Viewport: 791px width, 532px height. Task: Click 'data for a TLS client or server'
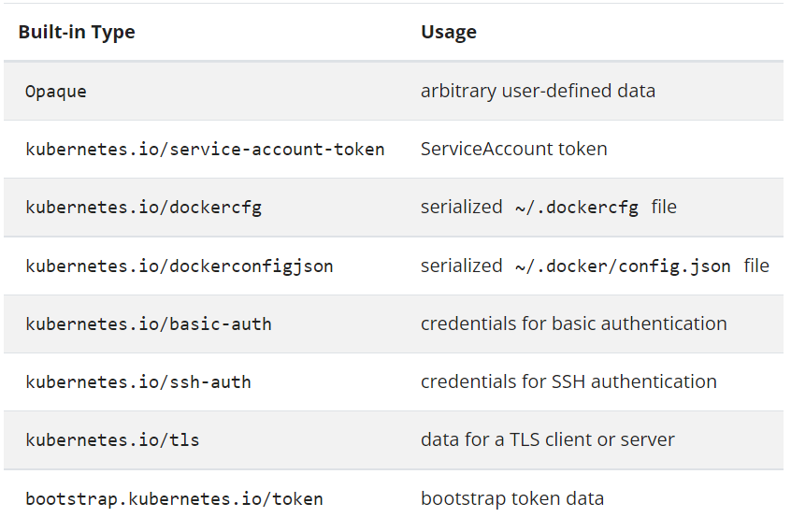(547, 439)
